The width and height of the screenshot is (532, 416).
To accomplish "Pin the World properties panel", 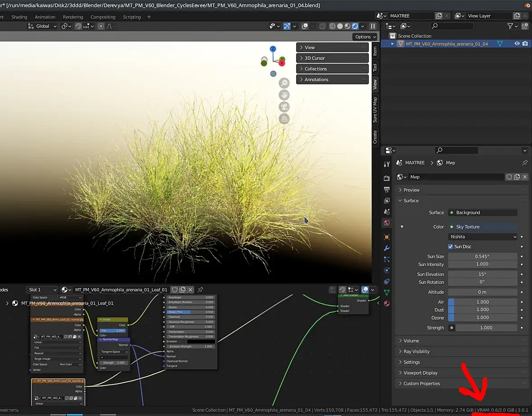I will [524, 163].
